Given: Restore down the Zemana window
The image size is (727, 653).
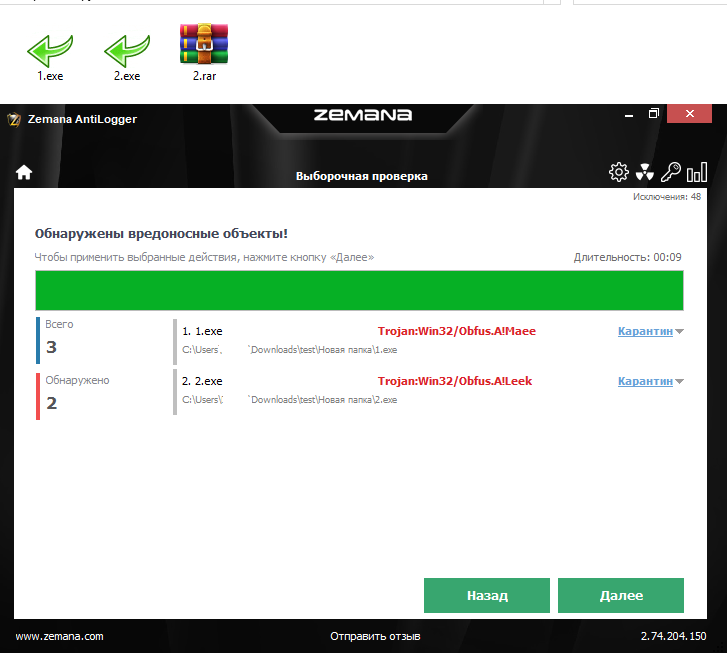Looking at the screenshot, I should coord(653,114).
